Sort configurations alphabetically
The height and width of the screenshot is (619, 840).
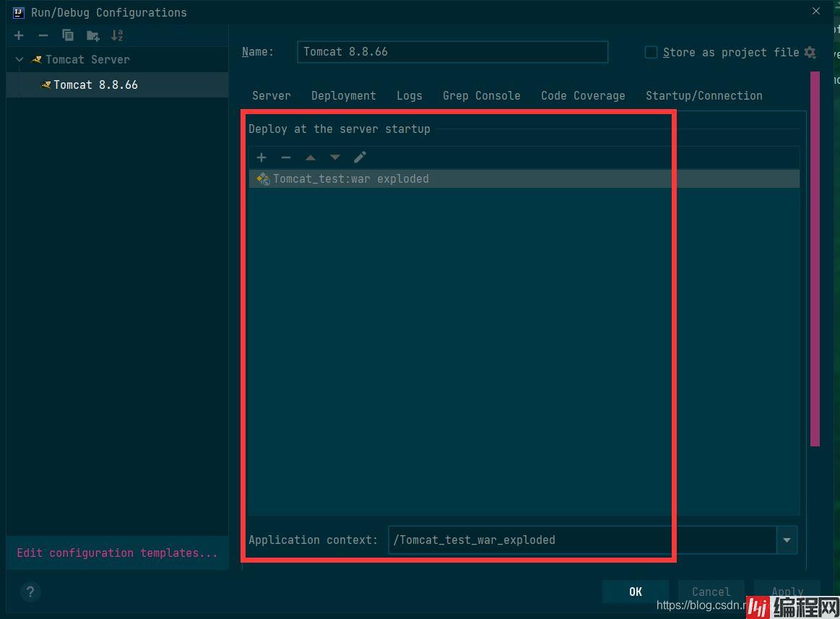(117, 35)
